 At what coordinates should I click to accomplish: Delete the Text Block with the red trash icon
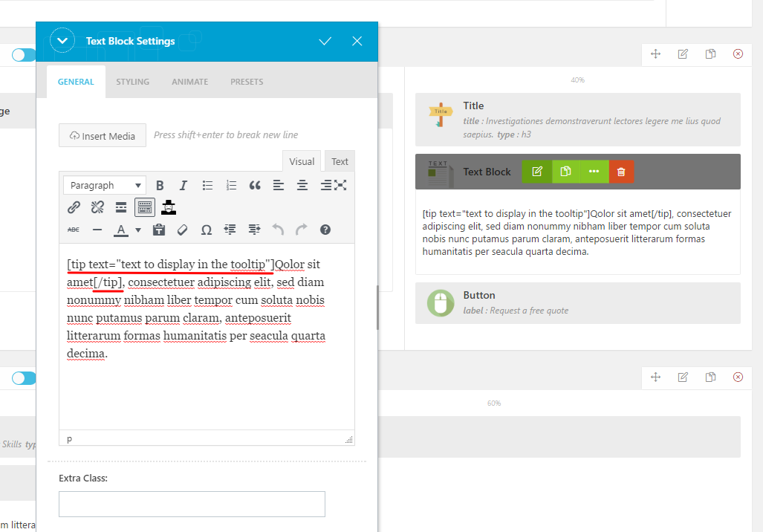coord(621,172)
